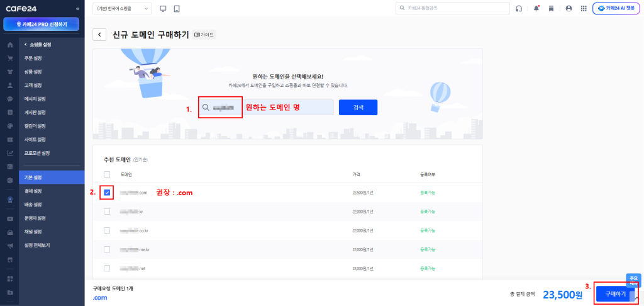Open the apps grid icon in header
Screen dimensions: 644x306
pyautogui.click(x=584, y=9)
